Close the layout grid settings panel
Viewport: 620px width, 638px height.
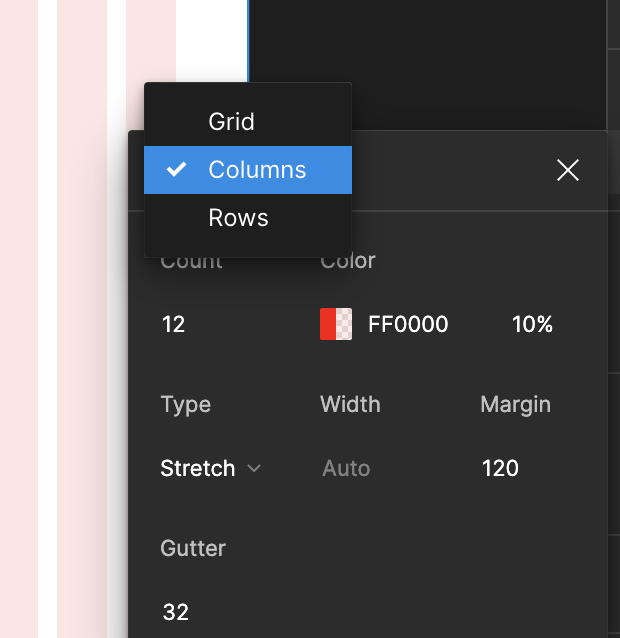click(568, 170)
